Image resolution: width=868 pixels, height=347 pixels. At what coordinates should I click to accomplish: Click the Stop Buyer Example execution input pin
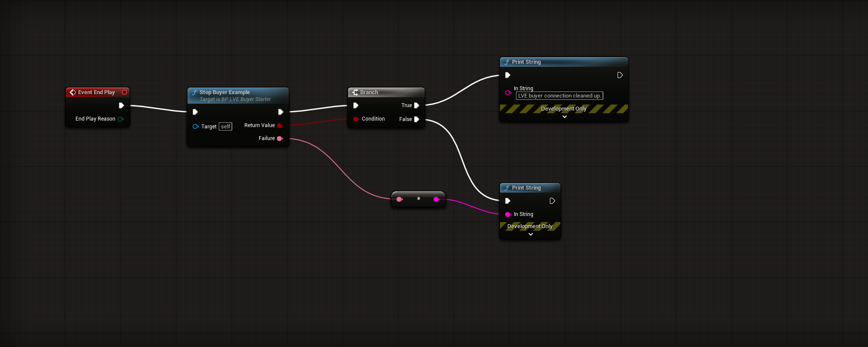pos(195,112)
